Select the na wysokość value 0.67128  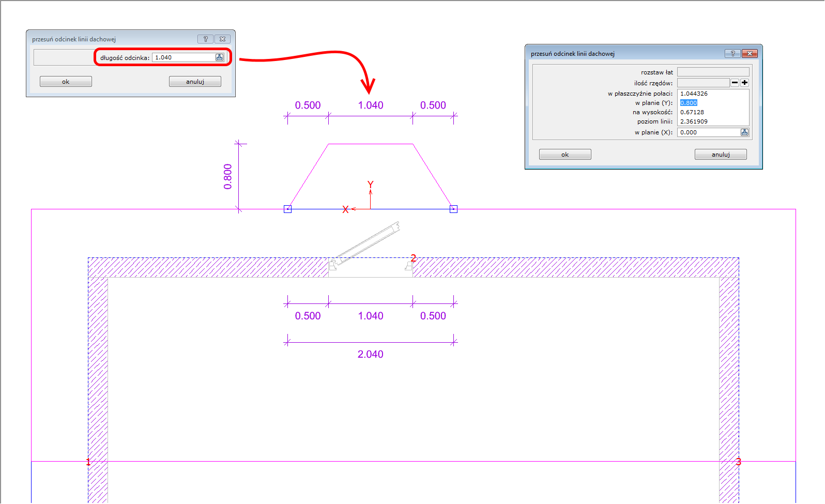click(692, 112)
